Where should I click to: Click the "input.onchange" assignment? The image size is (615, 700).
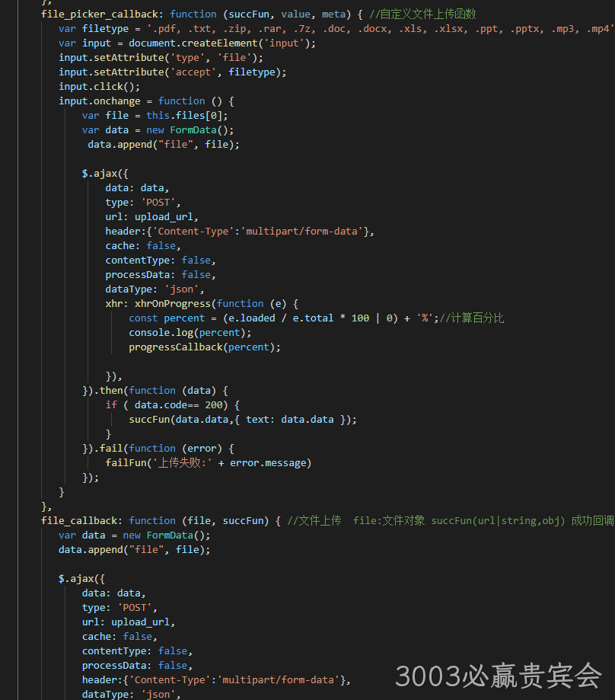[146, 101]
